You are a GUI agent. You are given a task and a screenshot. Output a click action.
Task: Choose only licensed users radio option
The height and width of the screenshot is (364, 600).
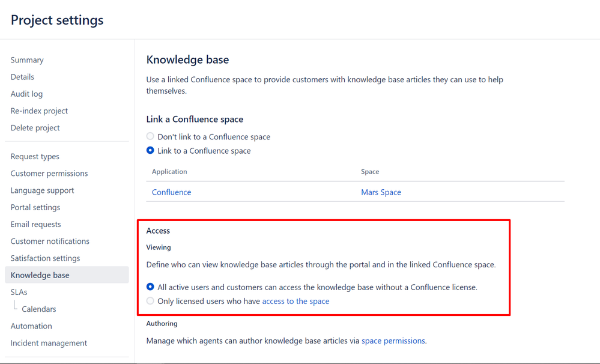point(150,301)
